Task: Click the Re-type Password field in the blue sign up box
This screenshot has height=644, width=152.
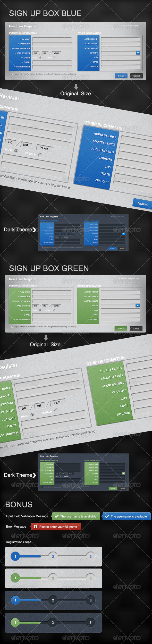Action: (x=52, y=48)
